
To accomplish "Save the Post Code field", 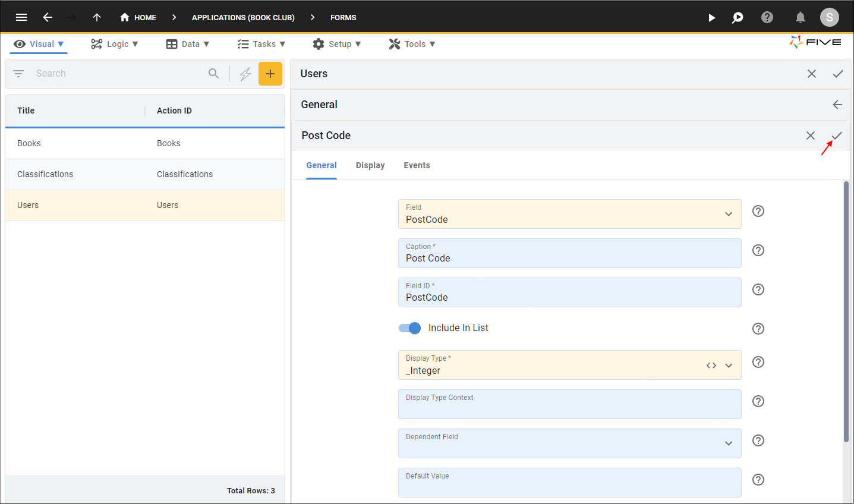I will [837, 136].
